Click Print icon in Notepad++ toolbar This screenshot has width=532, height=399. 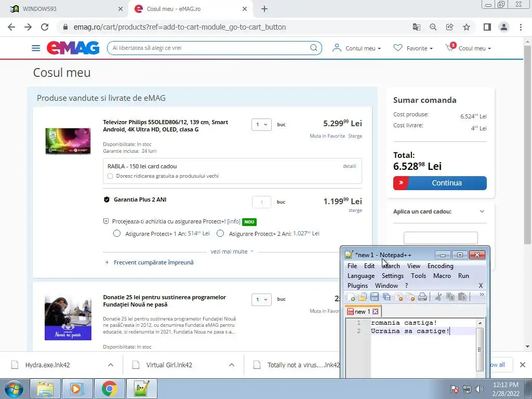422,297
